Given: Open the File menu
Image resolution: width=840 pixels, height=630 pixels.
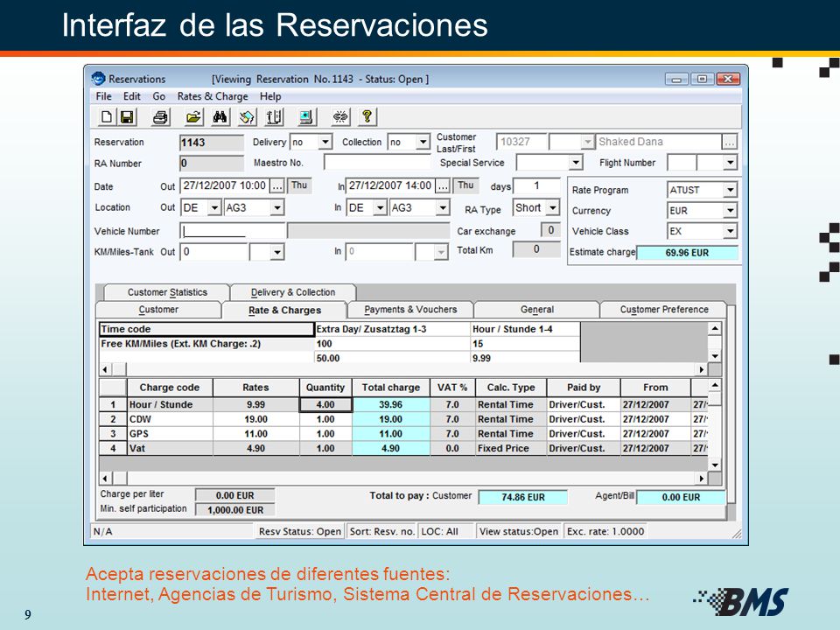Looking at the screenshot, I should pos(104,96).
